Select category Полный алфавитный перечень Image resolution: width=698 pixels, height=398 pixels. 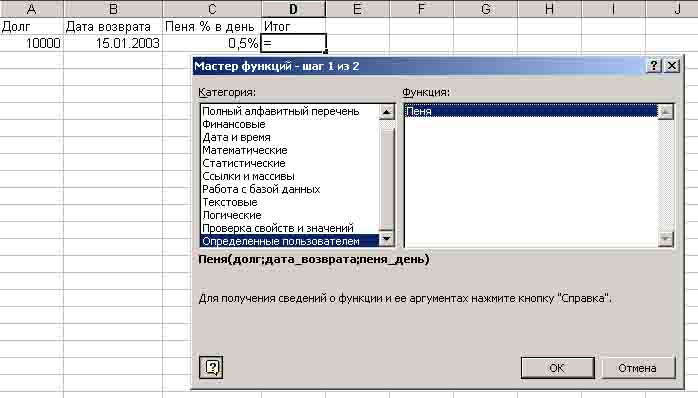click(x=289, y=111)
